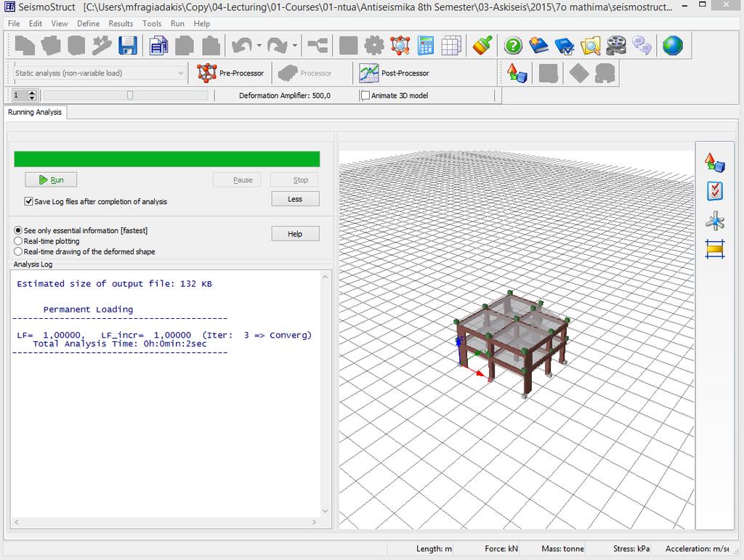This screenshot has width=744, height=560.
Task: Click the globe website icon
Action: (672, 46)
